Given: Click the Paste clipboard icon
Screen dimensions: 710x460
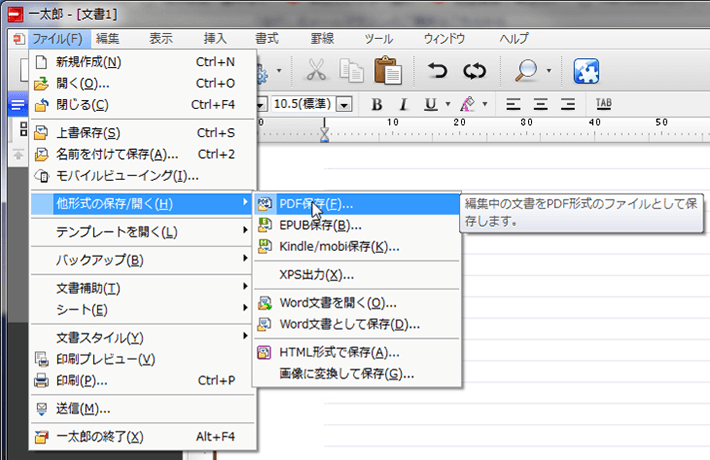Looking at the screenshot, I should [387, 71].
